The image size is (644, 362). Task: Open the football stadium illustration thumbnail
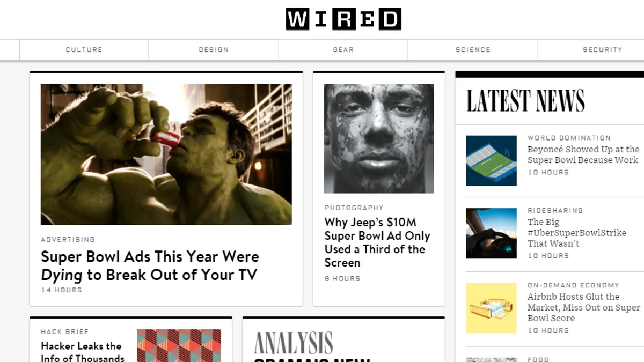pyautogui.click(x=491, y=161)
